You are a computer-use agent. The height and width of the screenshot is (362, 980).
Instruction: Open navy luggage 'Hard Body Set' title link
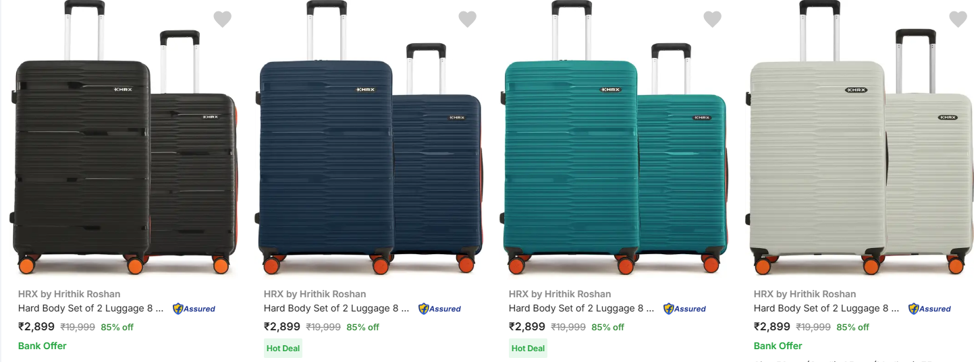[336, 308]
